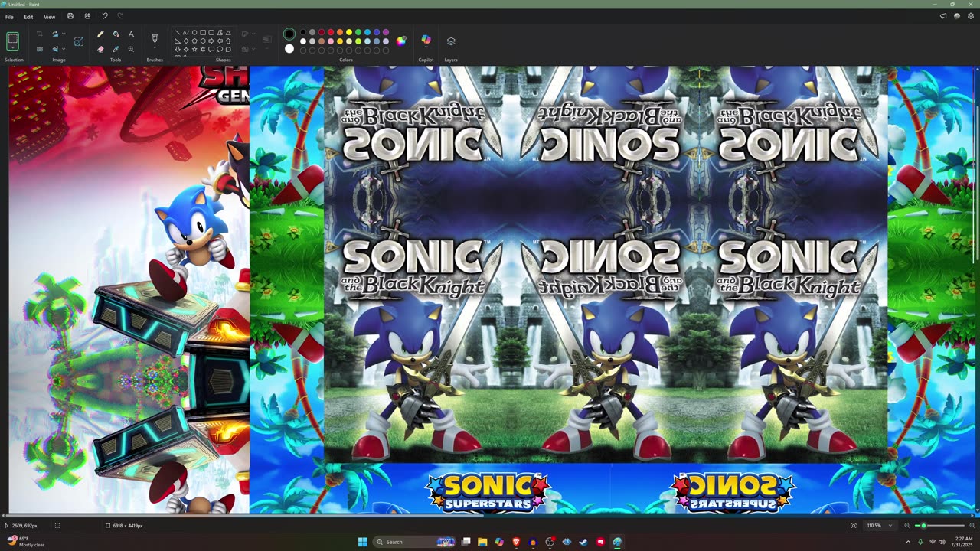This screenshot has height=551, width=980.
Task: Open the Task View taskbar icon
Action: tap(465, 542)
